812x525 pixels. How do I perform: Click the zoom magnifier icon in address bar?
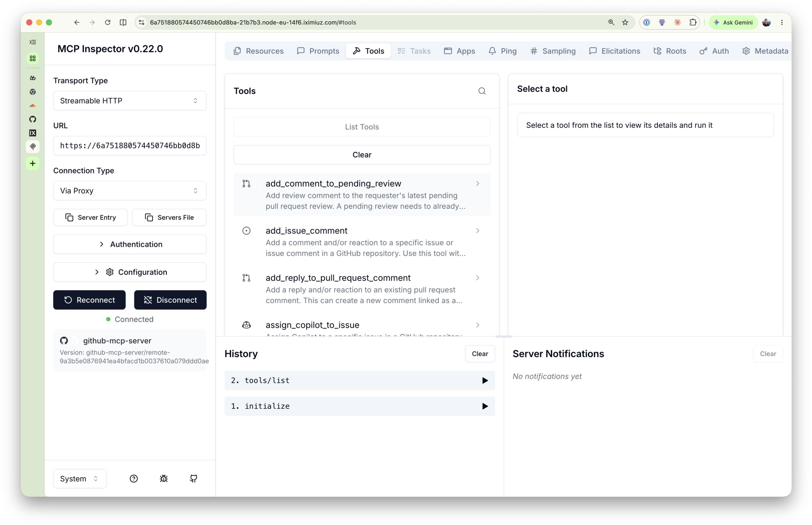pyautogui.click(x=611, y=23)
